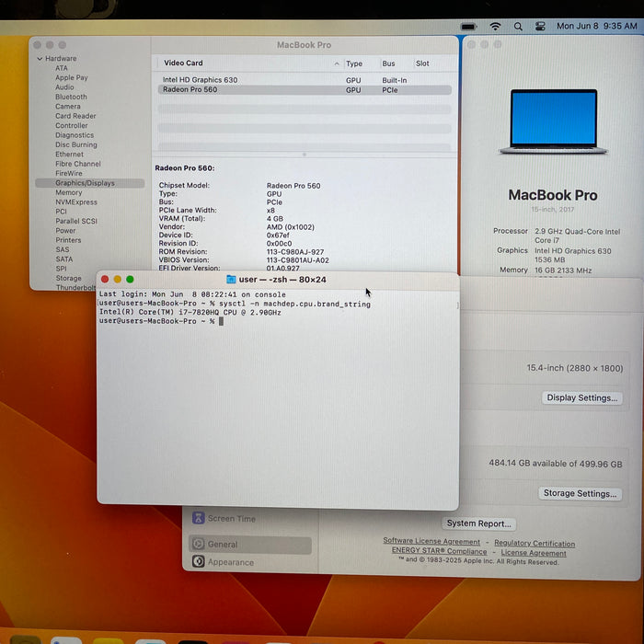Click the Terminal command prompt line
Viewport: 644px width, 644px height.
point(161,321)
